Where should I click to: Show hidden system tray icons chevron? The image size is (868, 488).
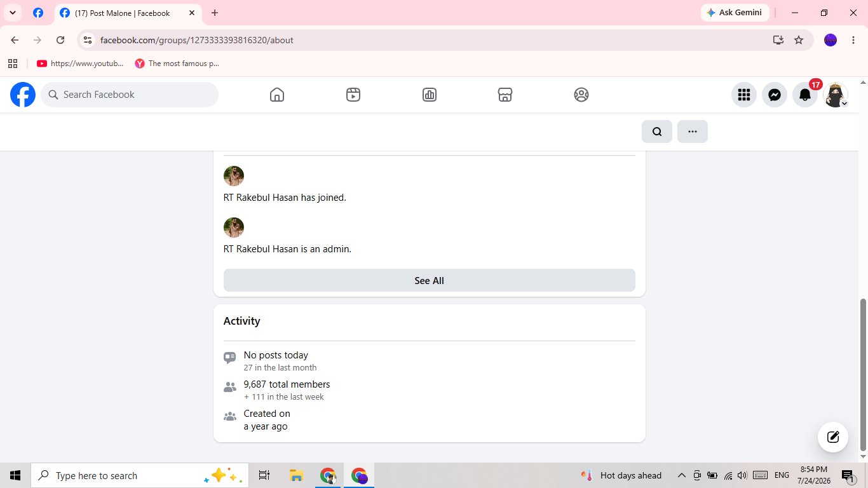point(682,475)
